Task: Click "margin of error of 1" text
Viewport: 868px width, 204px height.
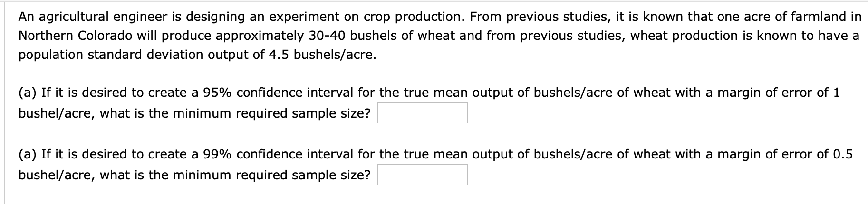Action: coord(778,93)
